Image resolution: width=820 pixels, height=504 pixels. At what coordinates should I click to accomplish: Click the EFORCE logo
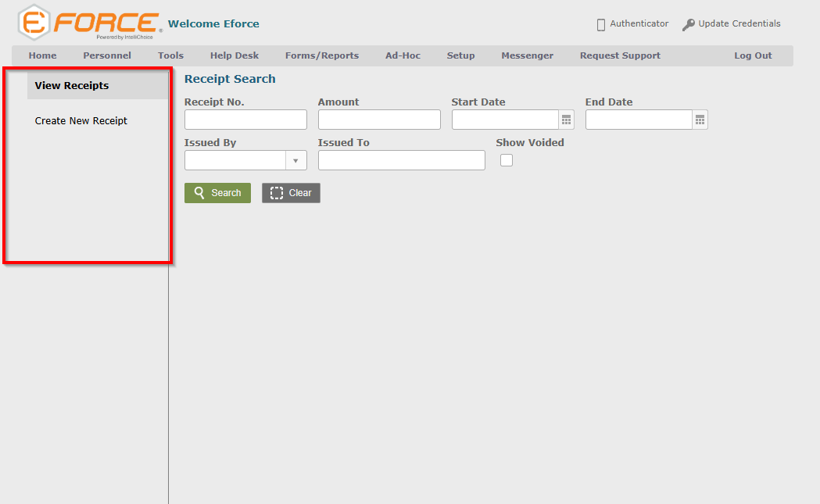pos(90,23)
